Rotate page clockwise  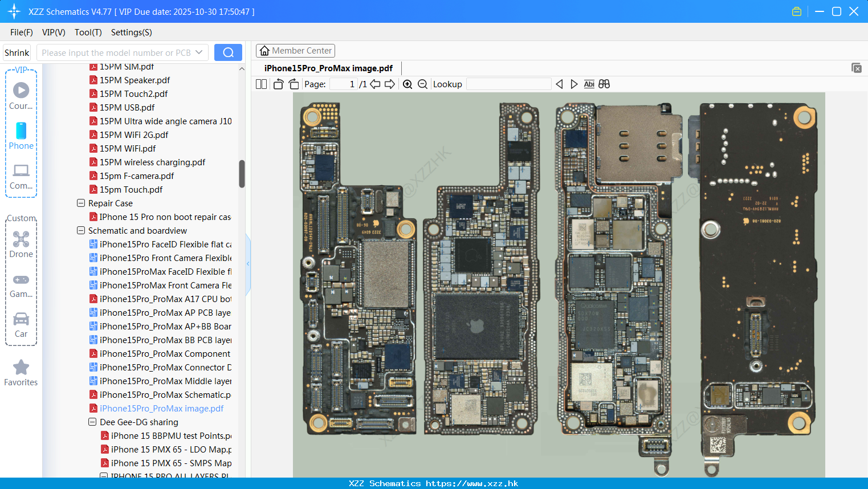click(294, 84)
